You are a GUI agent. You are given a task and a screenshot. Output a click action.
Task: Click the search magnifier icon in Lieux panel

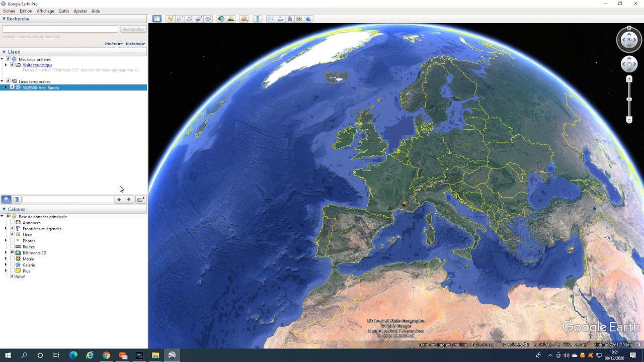[6, 200]
